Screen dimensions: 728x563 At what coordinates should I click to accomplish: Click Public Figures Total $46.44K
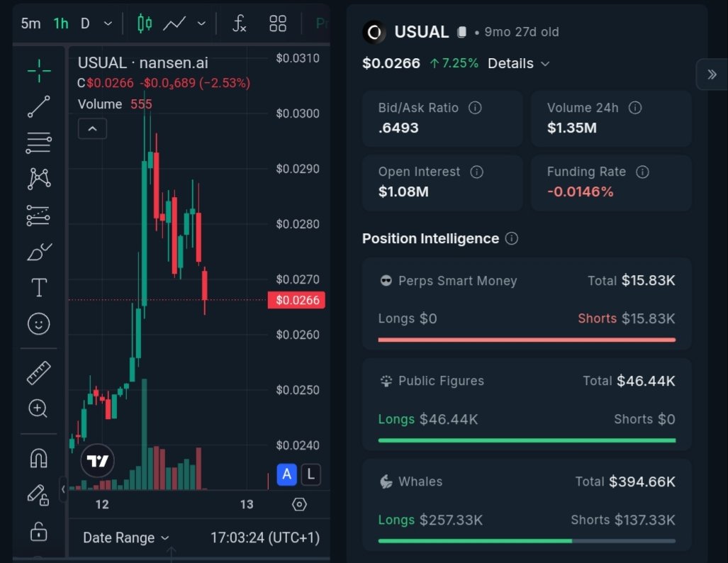pyautogui.click(x=629, y=381)
